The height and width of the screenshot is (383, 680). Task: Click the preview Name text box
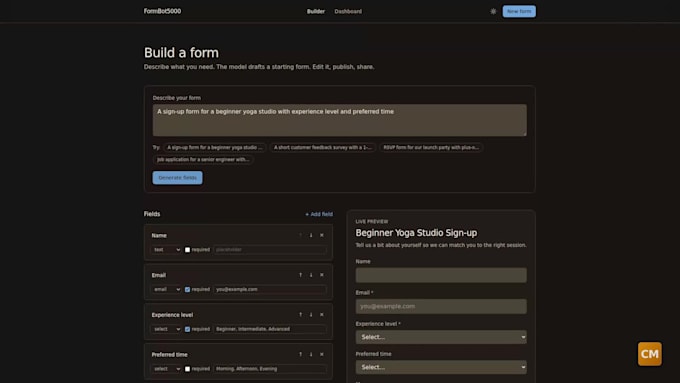pos(441,275)
